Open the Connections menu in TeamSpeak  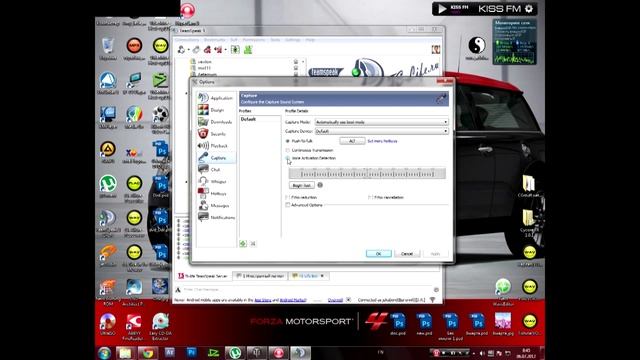pyautogui.click(x=187, y=40)
